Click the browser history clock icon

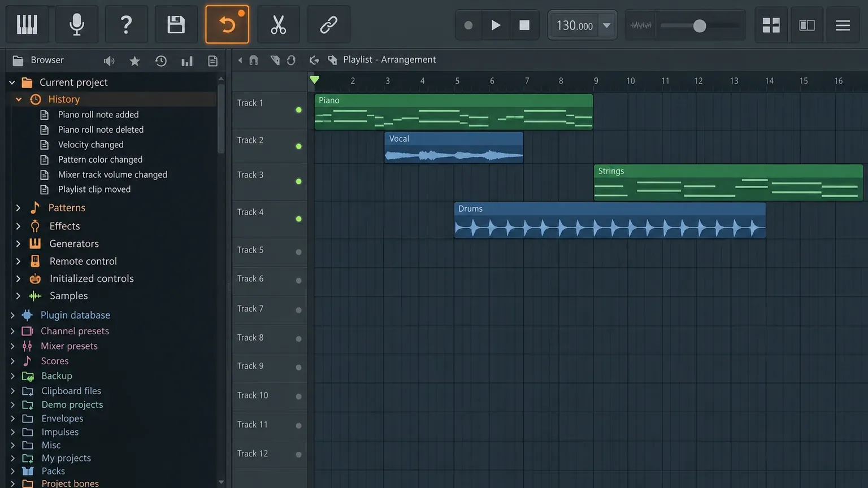[161, 60]
